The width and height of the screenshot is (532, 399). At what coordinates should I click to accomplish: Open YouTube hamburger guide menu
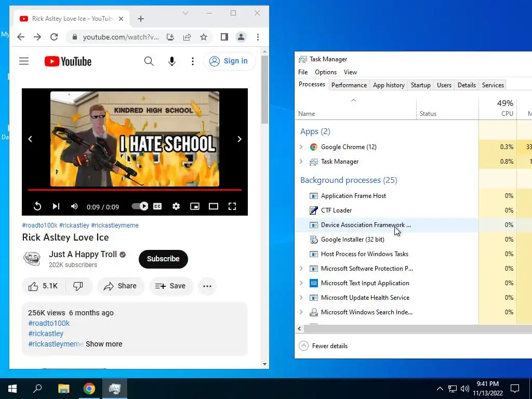[x=24, y=61]
